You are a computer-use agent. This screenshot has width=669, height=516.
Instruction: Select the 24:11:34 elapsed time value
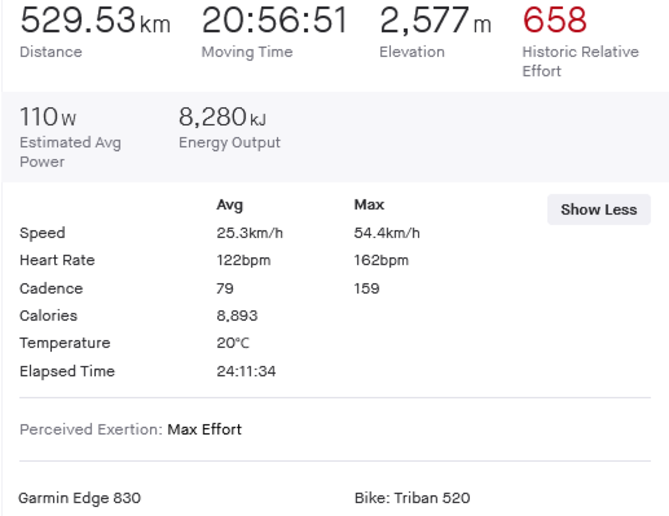(246, 371)
